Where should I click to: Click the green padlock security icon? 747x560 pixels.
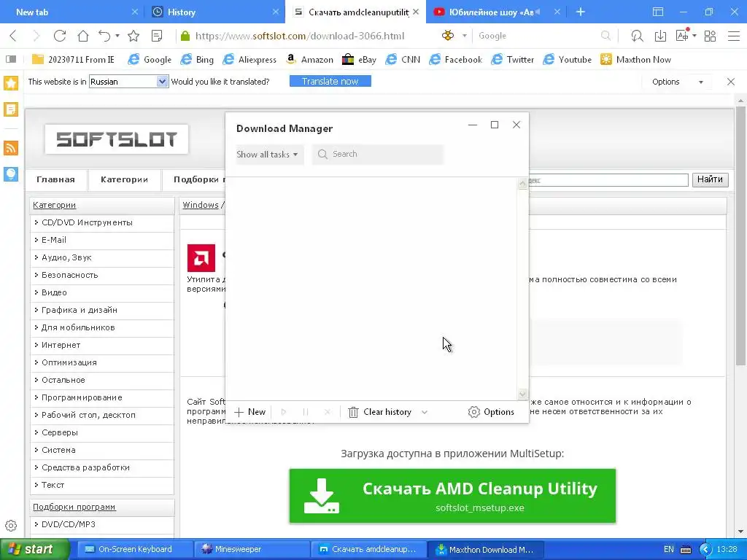point(185,36)
